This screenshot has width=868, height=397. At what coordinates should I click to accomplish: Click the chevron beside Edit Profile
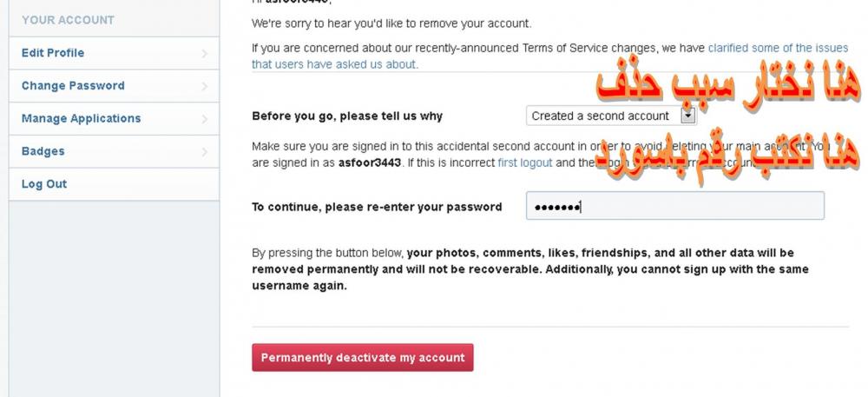click(205, 54)
